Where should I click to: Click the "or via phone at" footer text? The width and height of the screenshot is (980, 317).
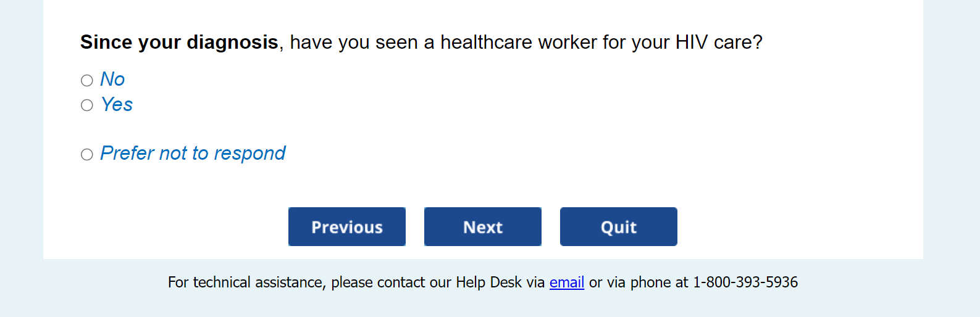pos(639,282)
